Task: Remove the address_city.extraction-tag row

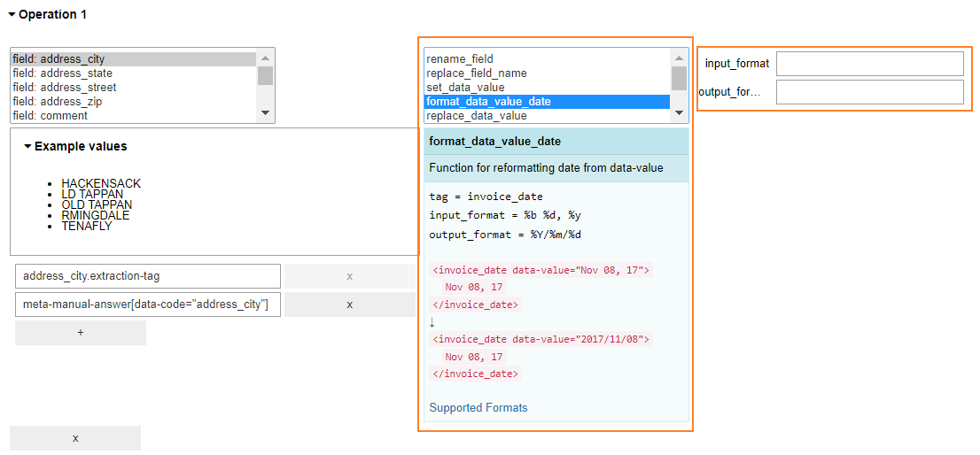Action: pyautogui.click(x=350, y=276)
